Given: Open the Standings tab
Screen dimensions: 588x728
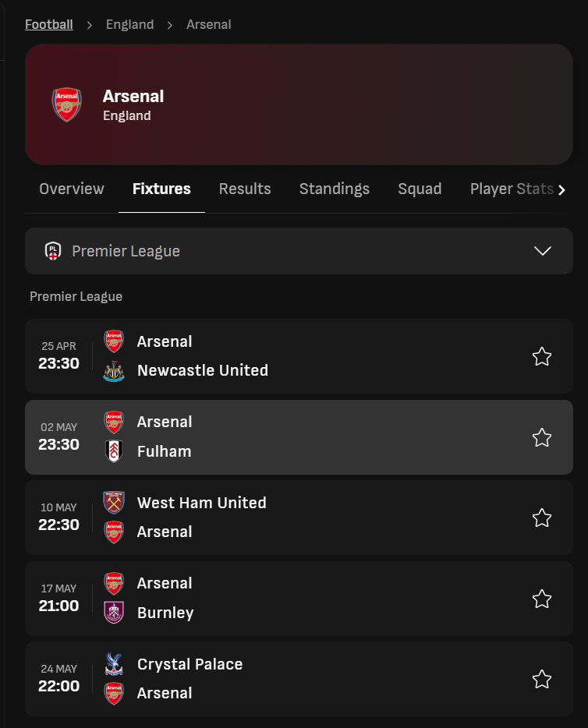Looking at the screenshot, I should point(335,189).
